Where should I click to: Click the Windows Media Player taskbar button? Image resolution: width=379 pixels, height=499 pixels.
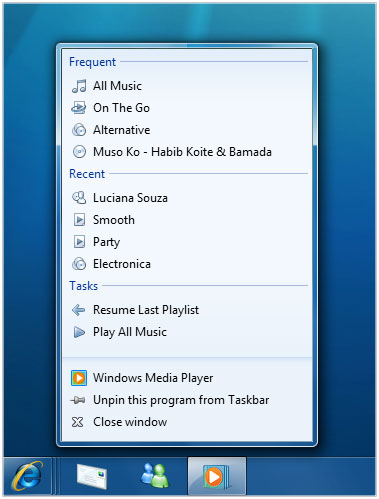click(x=217, y=476)
